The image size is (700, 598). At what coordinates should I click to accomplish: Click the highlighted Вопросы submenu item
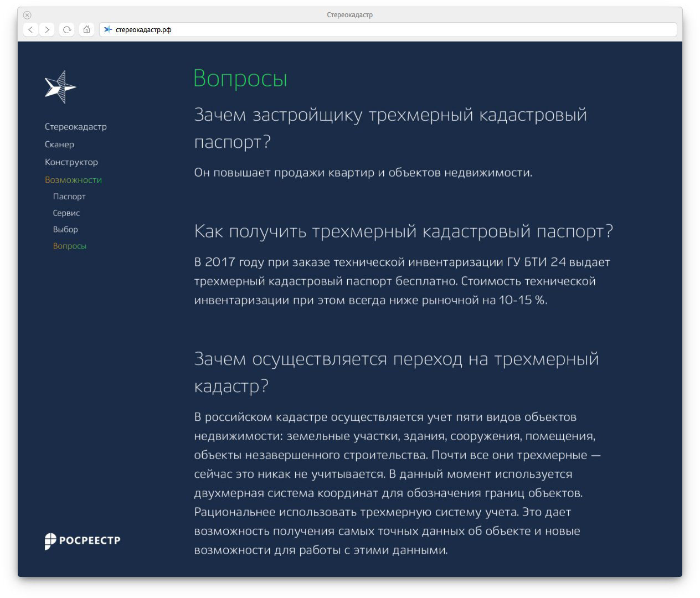[x=70, y=246]
